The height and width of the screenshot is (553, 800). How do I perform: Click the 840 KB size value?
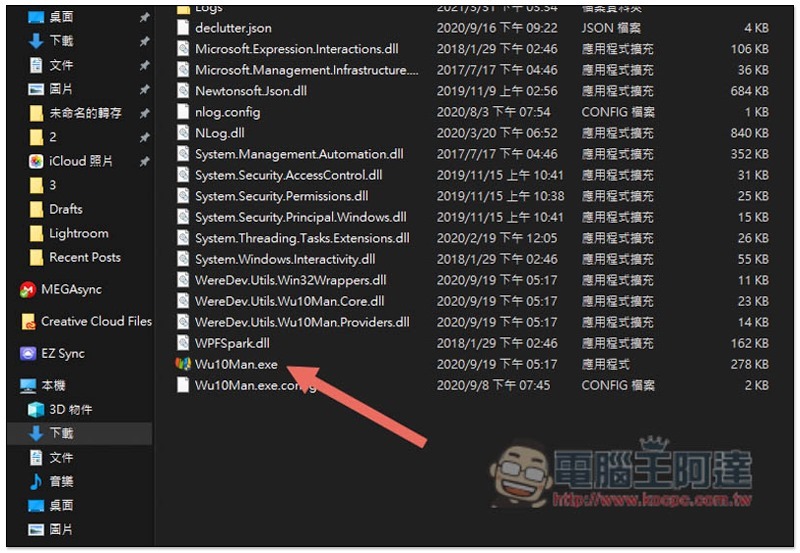749,133
